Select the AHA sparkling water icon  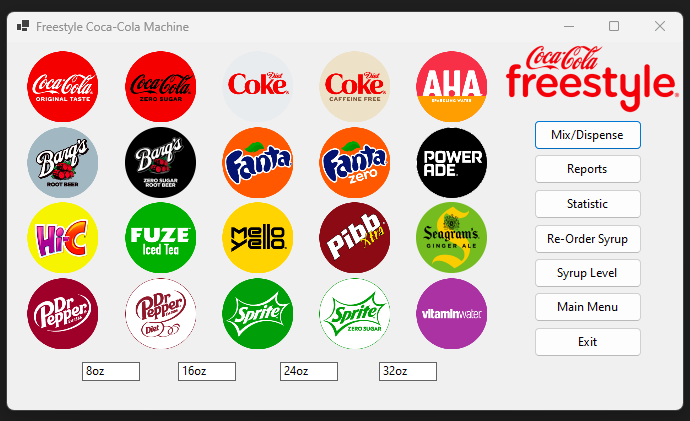(451, 86)
